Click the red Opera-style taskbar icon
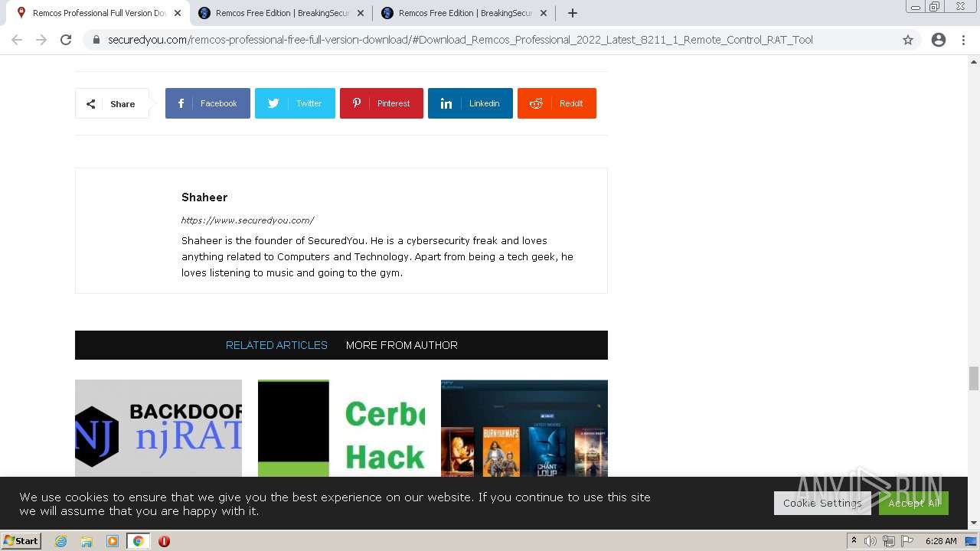980x551 pixels. click(x=164, y=541)
